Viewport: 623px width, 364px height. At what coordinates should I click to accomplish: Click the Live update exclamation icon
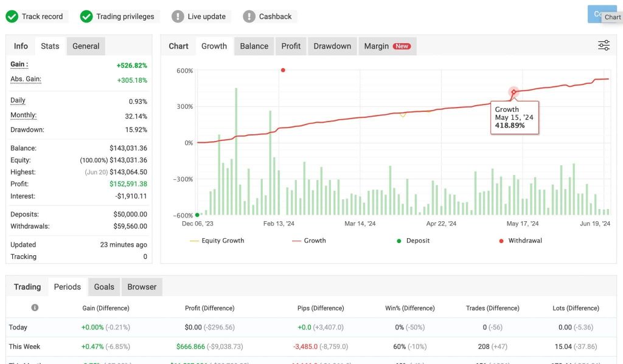coord(178,16)
